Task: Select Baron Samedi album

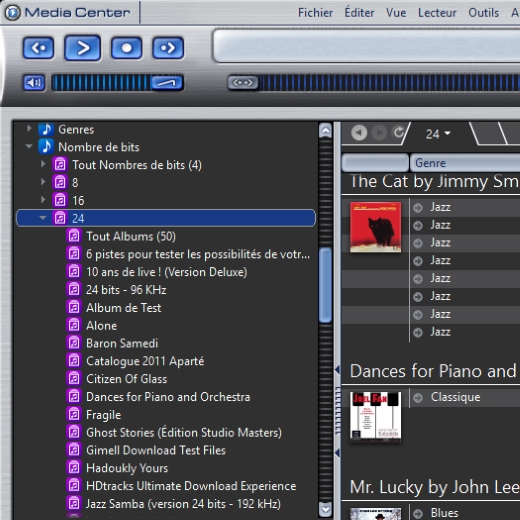Action: click(122, 343)
